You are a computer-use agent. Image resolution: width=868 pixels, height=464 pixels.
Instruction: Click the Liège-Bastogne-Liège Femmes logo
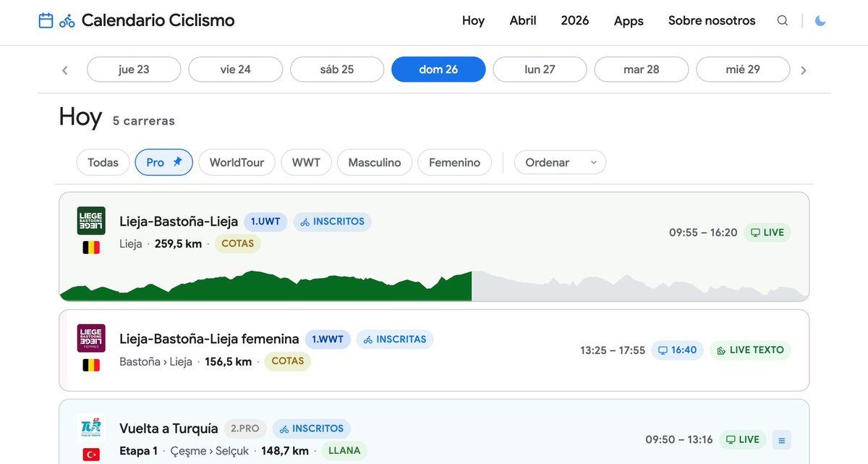(x=91, y=338)
